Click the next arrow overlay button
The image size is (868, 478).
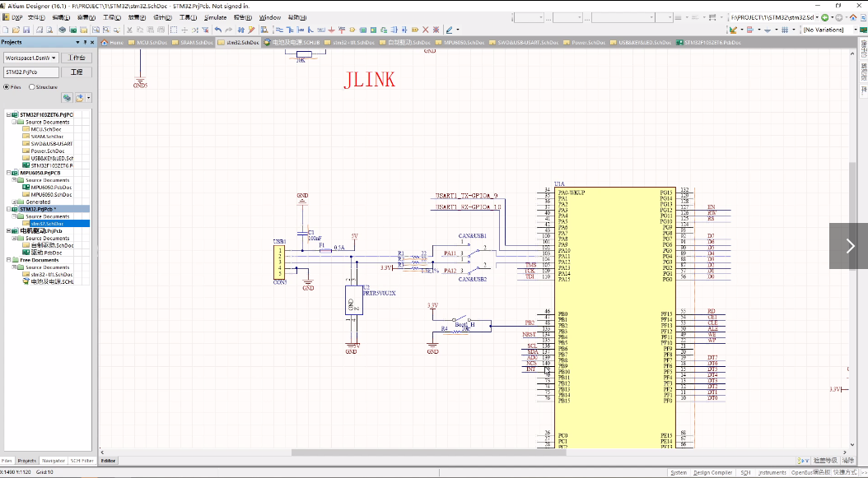point(850,246)
